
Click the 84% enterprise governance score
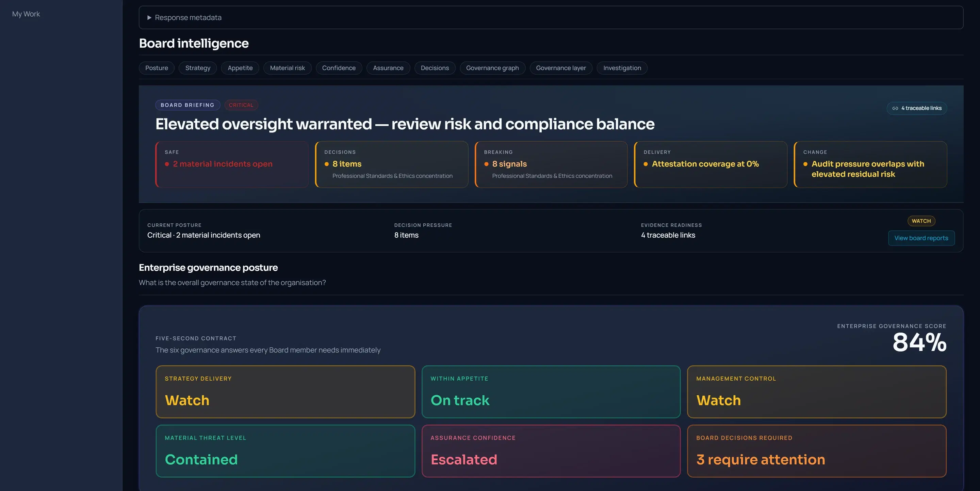pos(919,342)
